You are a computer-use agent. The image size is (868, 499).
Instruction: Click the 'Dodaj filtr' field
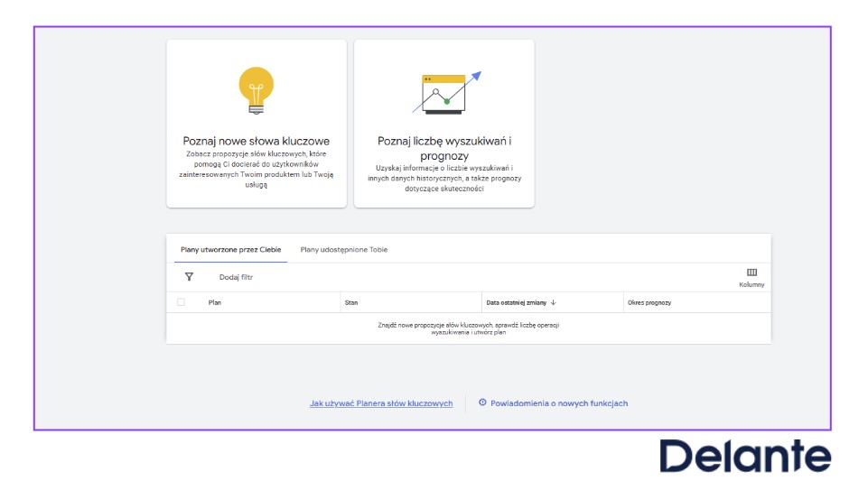coord(236,277)
